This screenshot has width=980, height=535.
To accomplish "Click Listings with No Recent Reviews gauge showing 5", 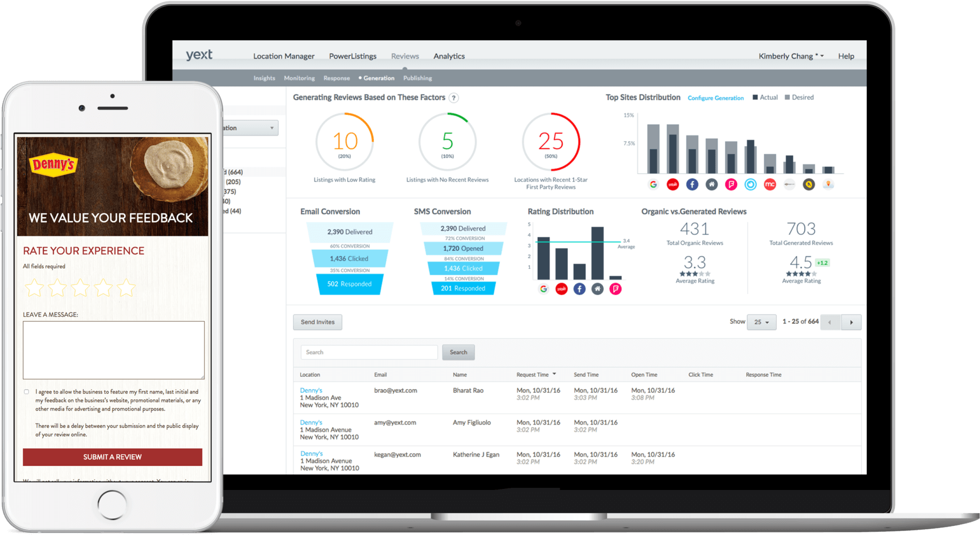I will [448, 142].
